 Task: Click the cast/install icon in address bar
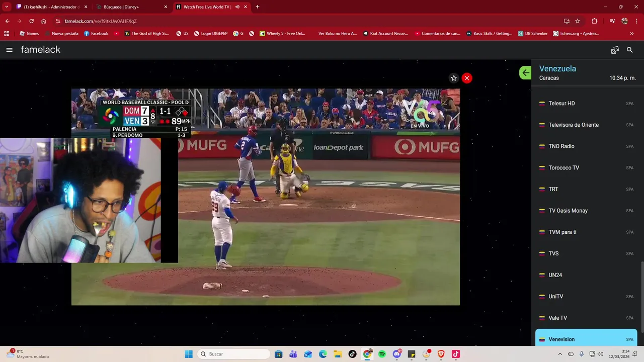click(567, 21)
